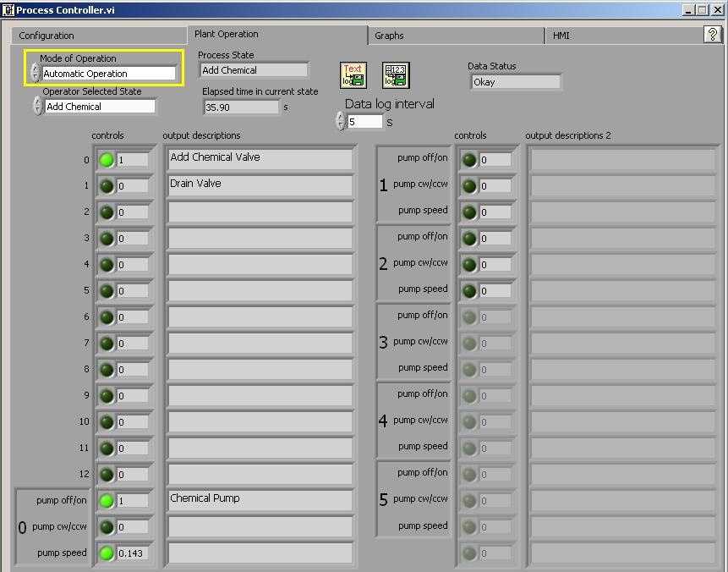The image size is (728, 572).
Task: Click pump 0 off/on numeric value 1
Action: click(132, 501)
